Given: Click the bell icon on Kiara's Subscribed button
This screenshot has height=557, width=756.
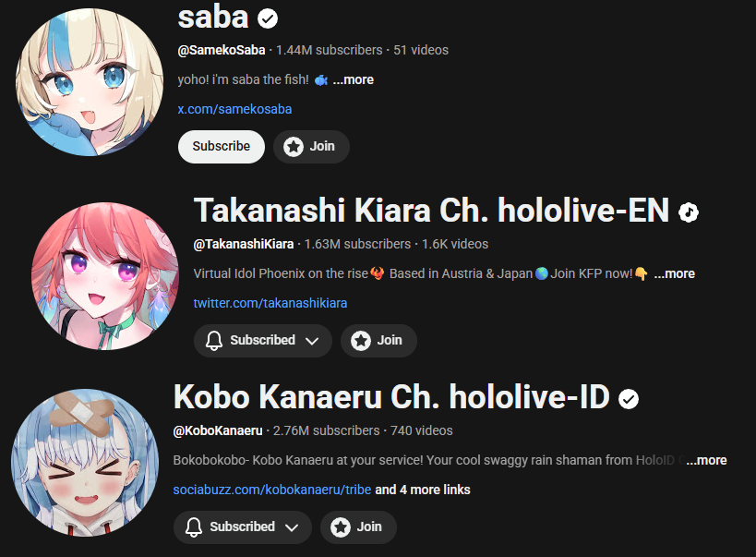Looking at the screenshot, I should 214,340.
